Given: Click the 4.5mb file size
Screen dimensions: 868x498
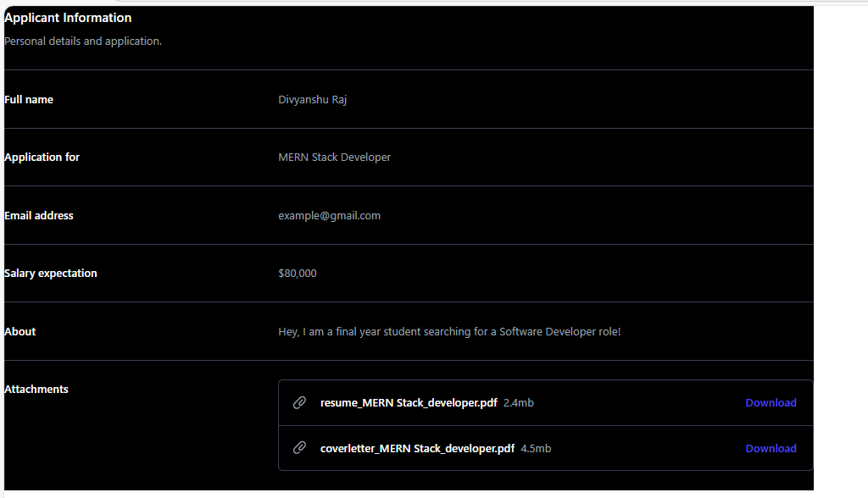Looking at the screenshot, I should (536, 449).
